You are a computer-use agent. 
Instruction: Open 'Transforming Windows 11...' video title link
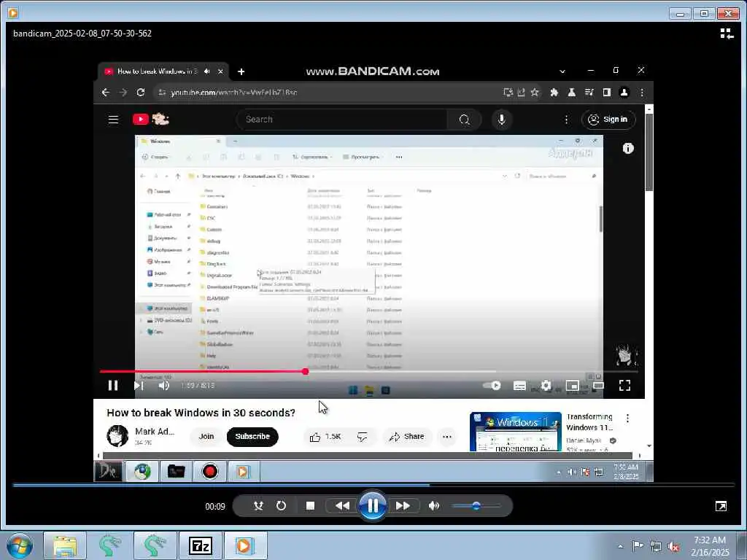coord(589,422)
